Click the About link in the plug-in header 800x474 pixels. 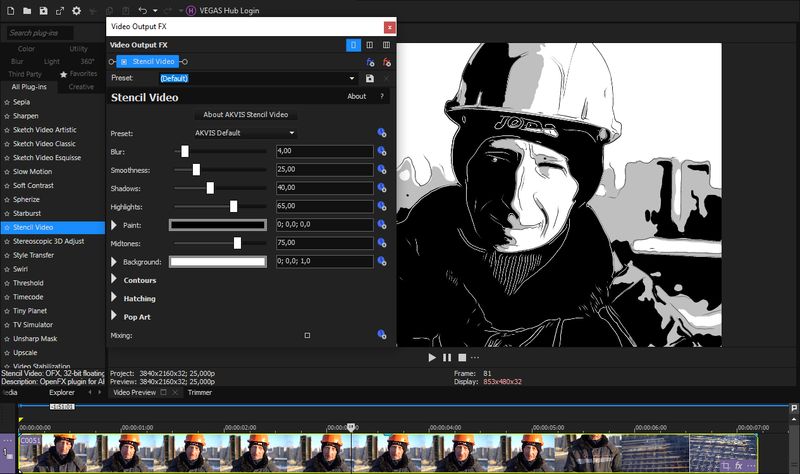click(x=357, y=96)
